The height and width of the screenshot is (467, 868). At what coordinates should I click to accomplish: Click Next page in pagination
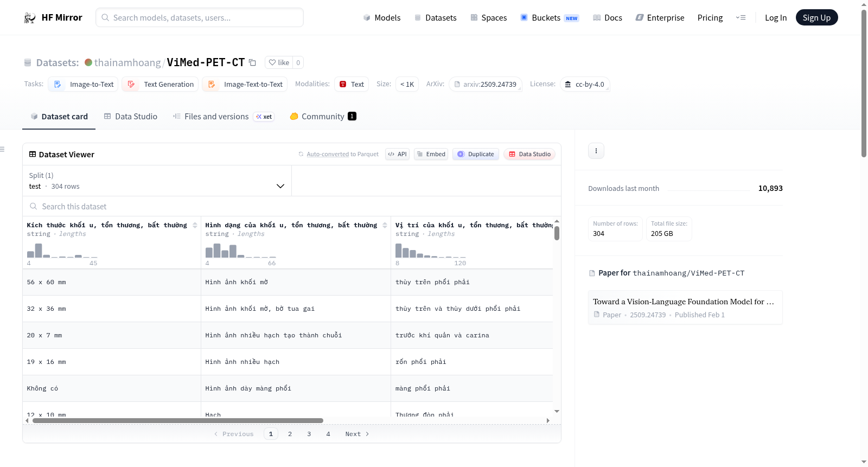(x=357, y=434)
